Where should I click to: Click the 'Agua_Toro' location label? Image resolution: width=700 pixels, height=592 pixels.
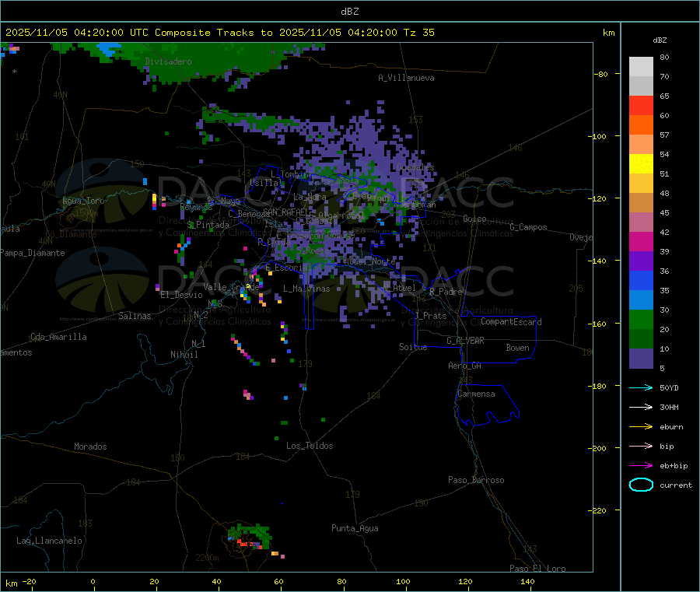click(83, 201)
